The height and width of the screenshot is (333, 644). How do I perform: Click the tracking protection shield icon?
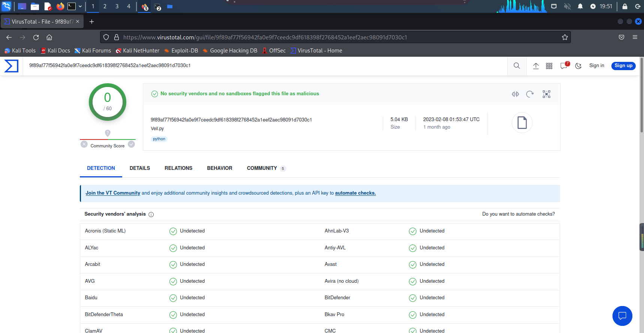(106, 37)
